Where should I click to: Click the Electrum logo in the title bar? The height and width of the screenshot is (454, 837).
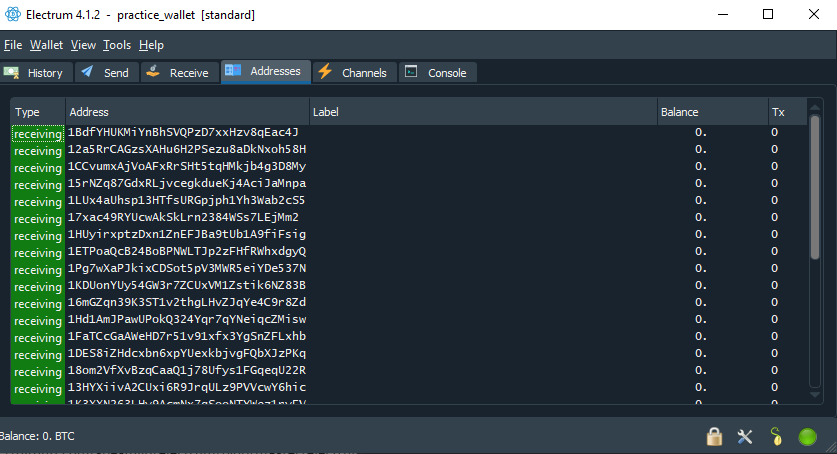pyautogui.click(x=12, y=14)
